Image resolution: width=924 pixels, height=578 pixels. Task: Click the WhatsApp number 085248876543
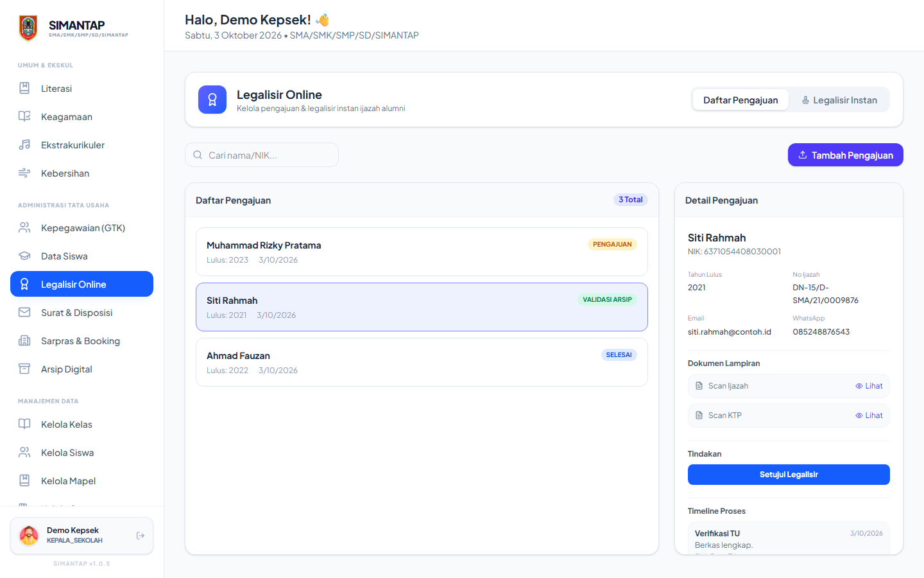click(x=821, y=332)
